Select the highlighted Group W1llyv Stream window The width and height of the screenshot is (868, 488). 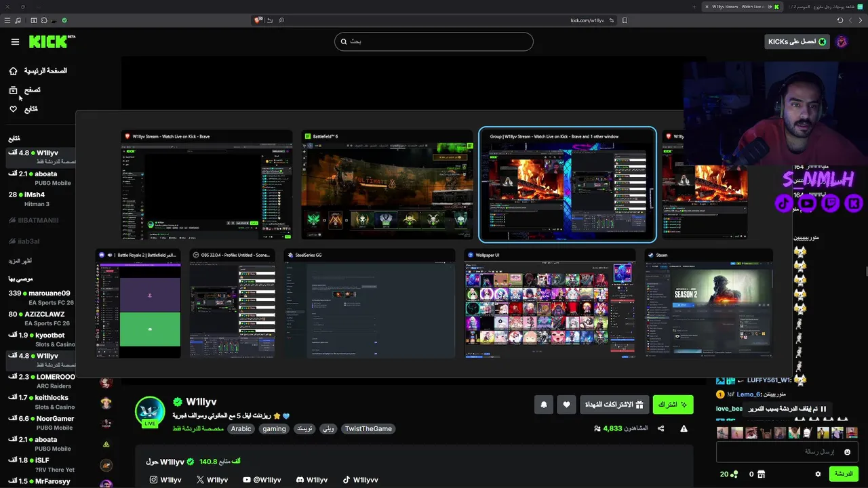pos(568,185)
